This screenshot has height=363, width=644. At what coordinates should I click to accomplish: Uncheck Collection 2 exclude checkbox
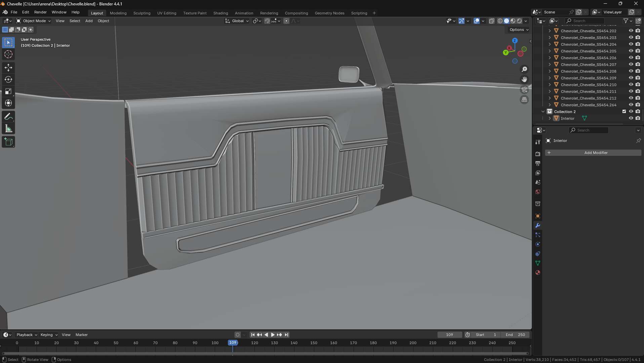coord(624,112)
